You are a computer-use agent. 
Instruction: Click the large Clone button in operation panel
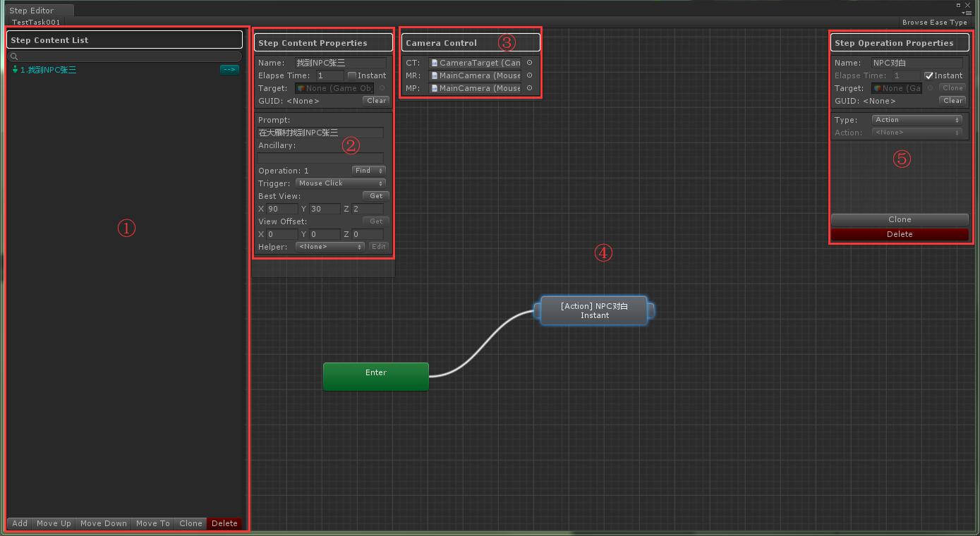pyautogui.click(x=900, y=219)
